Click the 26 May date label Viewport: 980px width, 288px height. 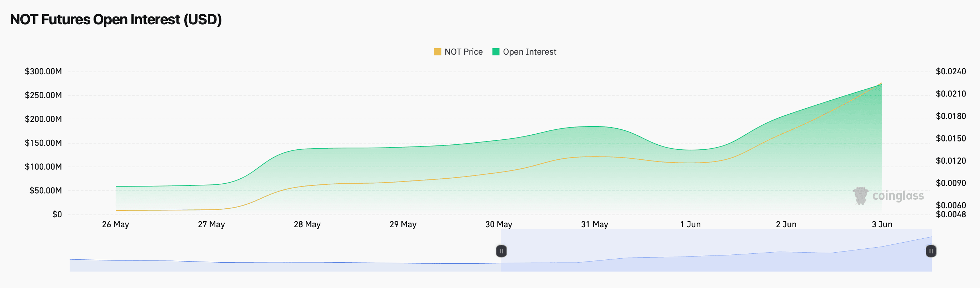(116, 224)
